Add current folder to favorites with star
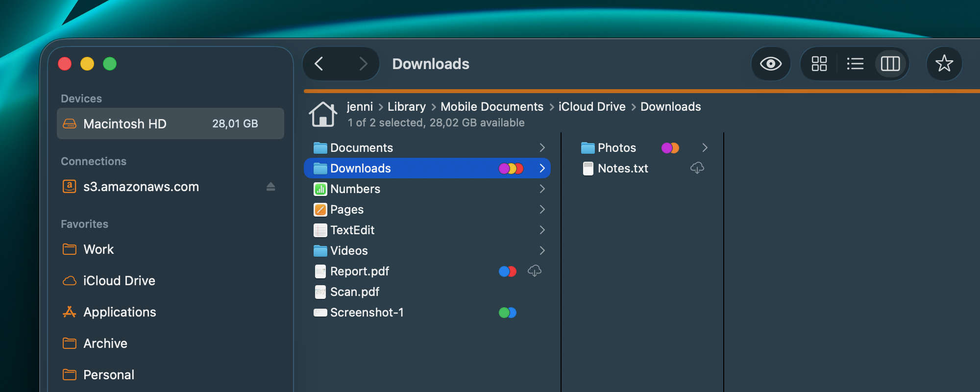 click(944, 64)
